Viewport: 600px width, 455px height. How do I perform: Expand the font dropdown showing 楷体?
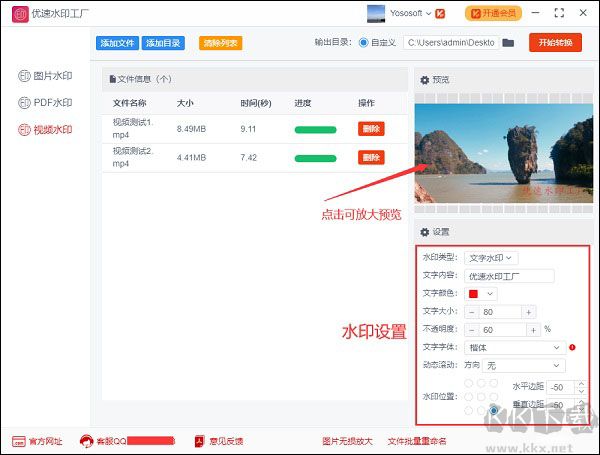pos(513,347)
